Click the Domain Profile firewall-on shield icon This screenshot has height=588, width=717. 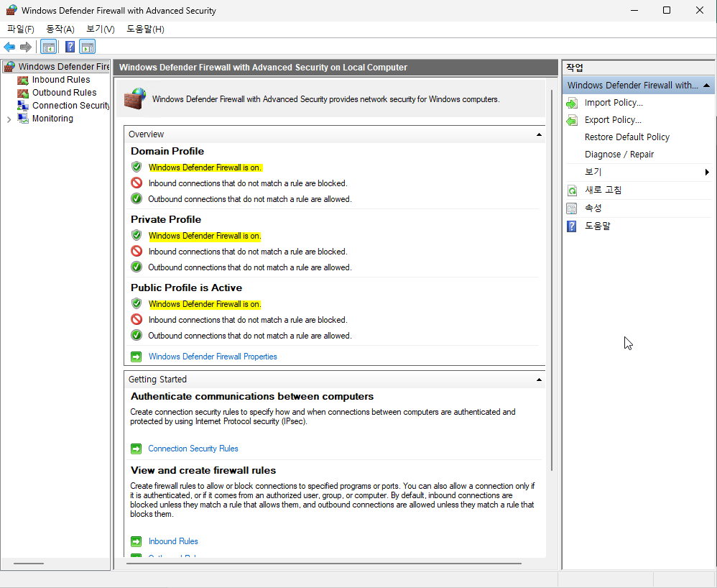137,167
